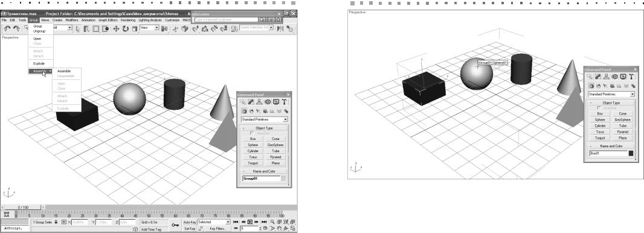The width and height of the screenshot is (644, 233).
Task: Click the Undo arrow in the main toolbar
Action: coord(7,28)
